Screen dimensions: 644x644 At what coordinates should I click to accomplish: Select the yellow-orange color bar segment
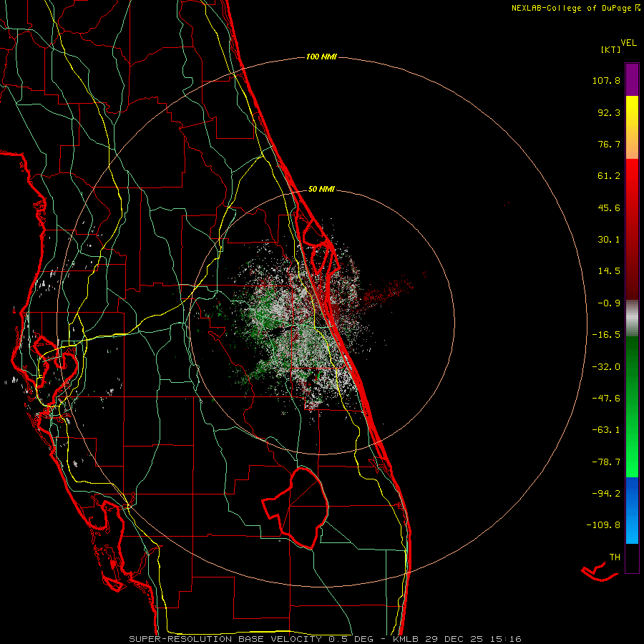(632, 127)
